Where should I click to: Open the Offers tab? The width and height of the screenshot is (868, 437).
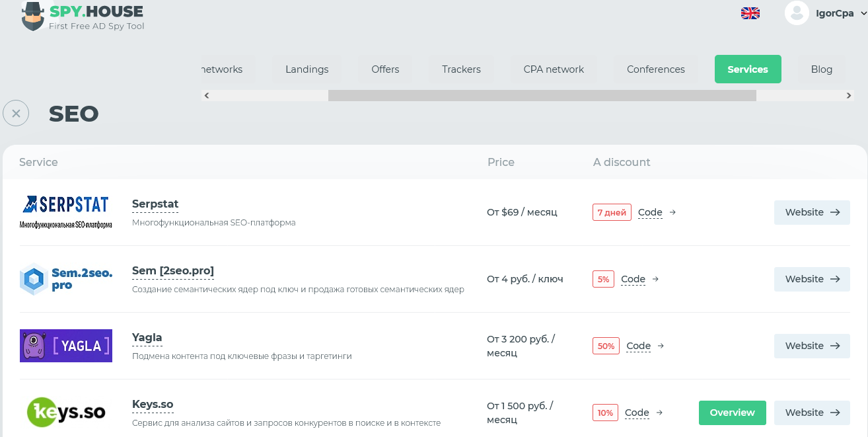click(x=385, y=69)
